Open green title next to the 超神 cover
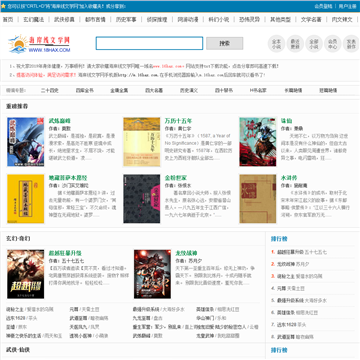This screenshot has height=360, width=360. 65,253
